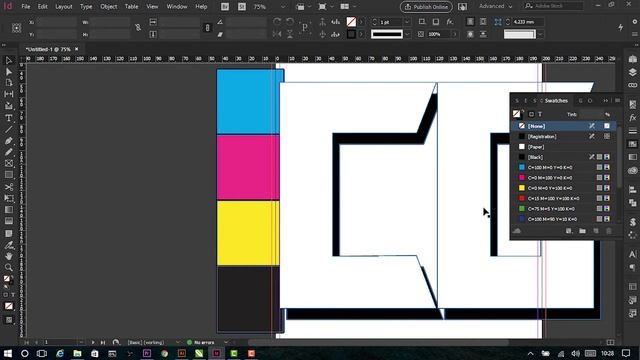
Task: Select the Page tool
Action: coord(9,83)
